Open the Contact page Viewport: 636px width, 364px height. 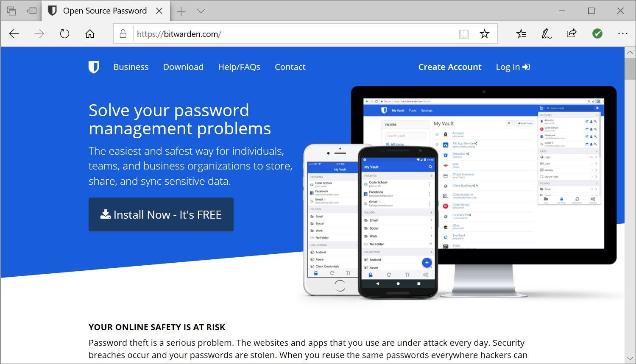tap(290, 67)
